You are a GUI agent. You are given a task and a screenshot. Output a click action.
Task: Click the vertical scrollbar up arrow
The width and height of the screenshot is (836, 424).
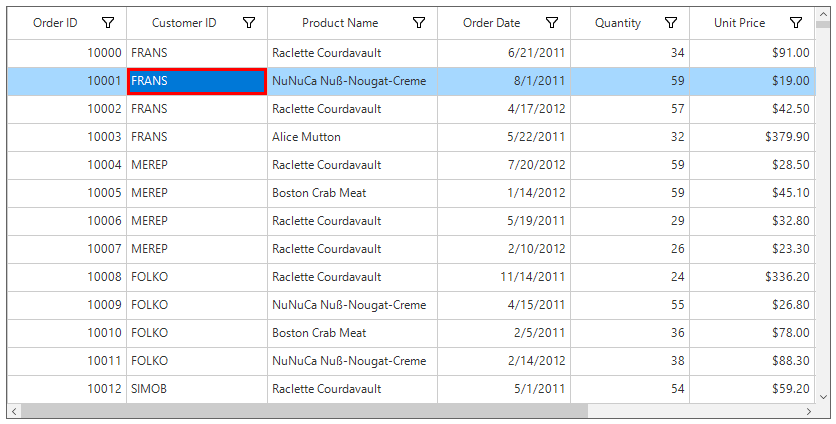(823, 15)
